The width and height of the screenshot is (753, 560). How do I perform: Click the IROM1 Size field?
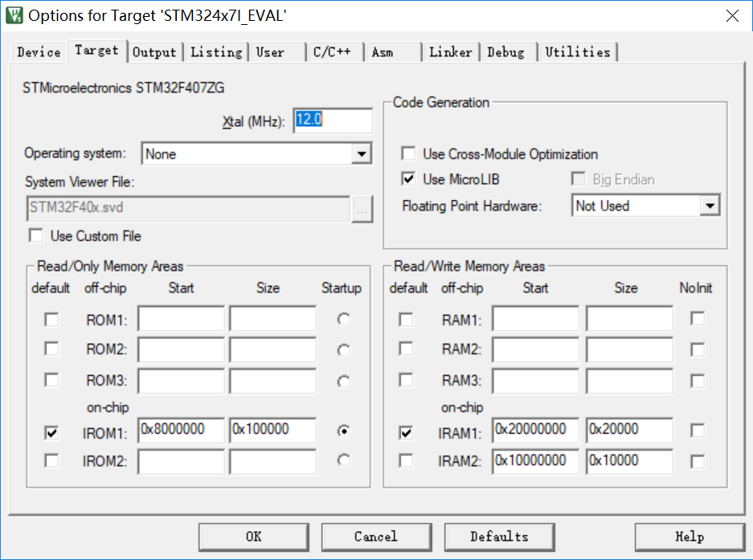point(272,431)
